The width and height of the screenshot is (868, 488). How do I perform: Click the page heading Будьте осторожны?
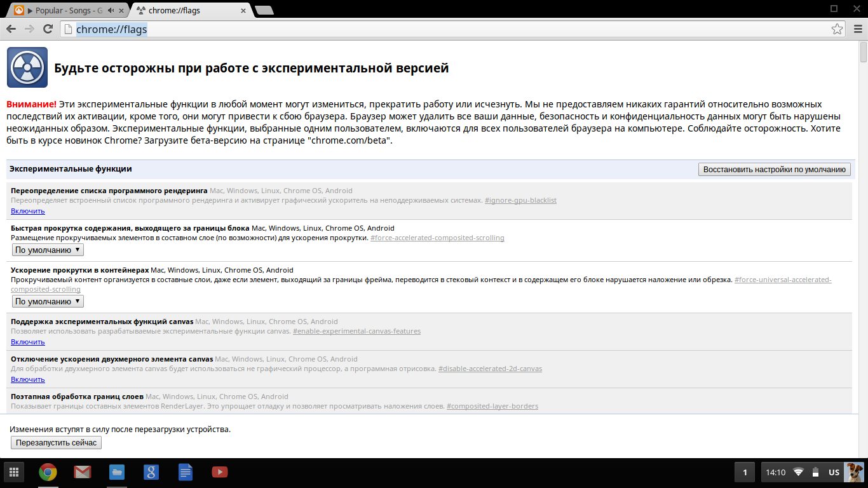point(252,68)
